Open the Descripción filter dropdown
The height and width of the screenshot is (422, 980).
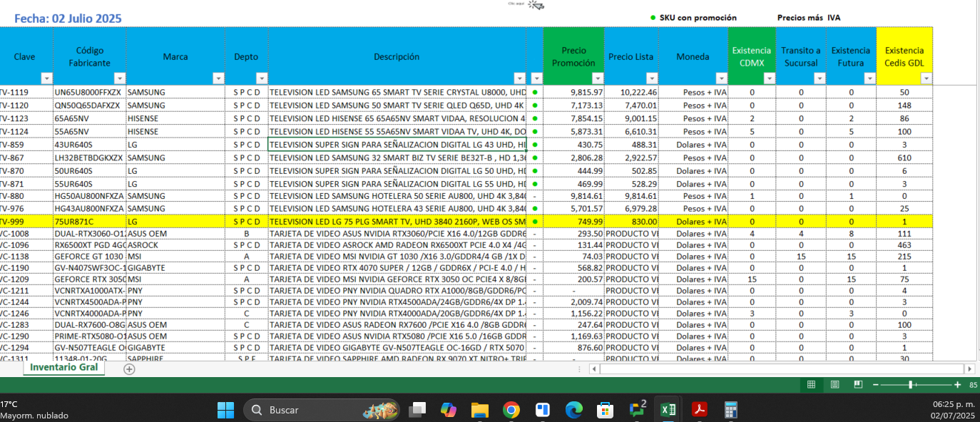pyautogui.click(x=519, y=78)
